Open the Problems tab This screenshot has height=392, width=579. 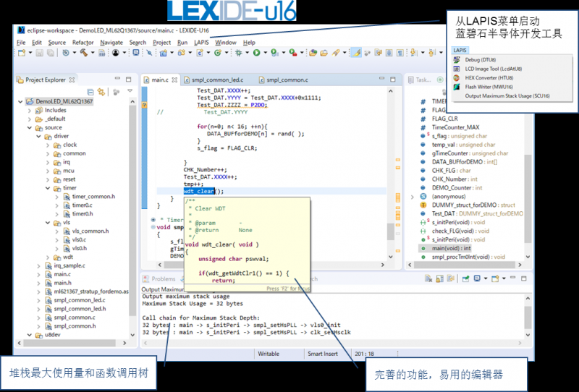(159, 278)
